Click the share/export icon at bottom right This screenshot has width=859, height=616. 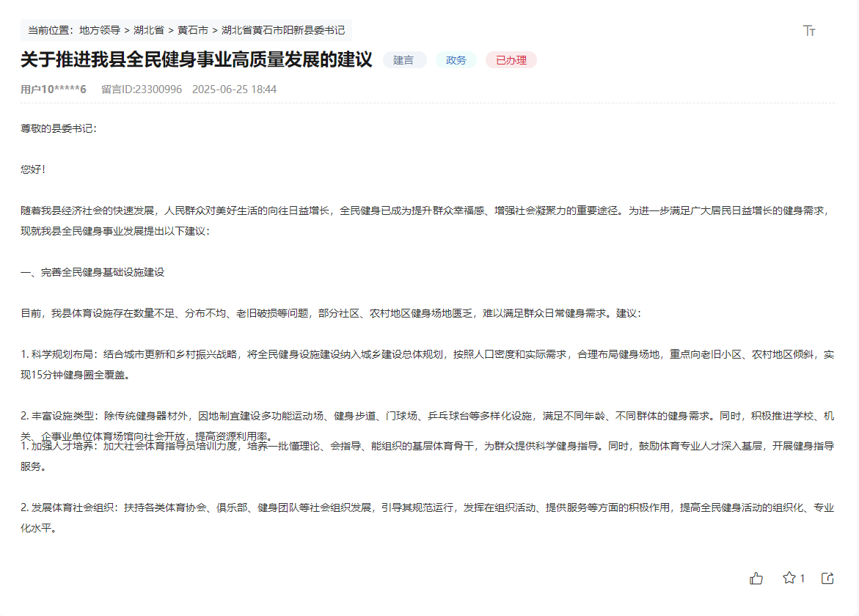pos(827,578)
